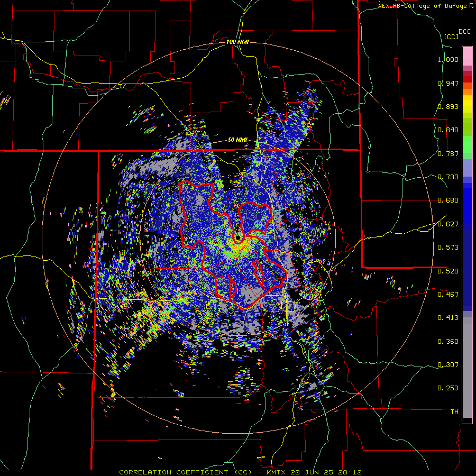The height and width of the screenshot is (476, 476).
Task: Click the 1.000 legend value
Action: click(448, 59)
